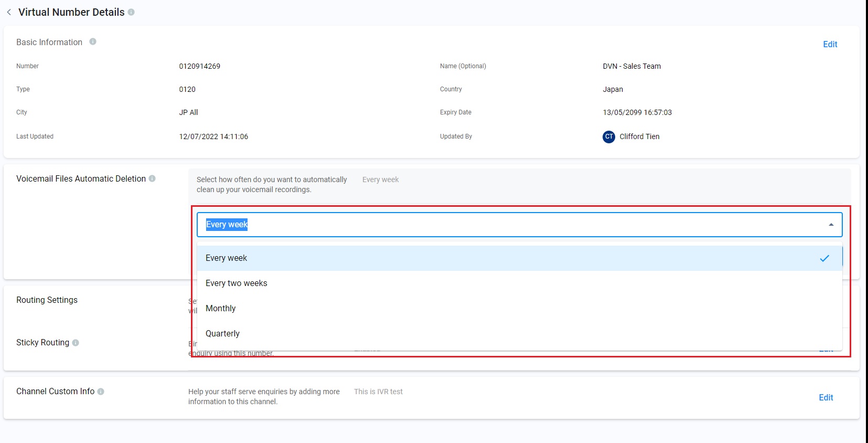Show Basic Information info tooltip icon
Image resolution: width=868 pixels, height=443 pixels.
click(x=93, y=41)
